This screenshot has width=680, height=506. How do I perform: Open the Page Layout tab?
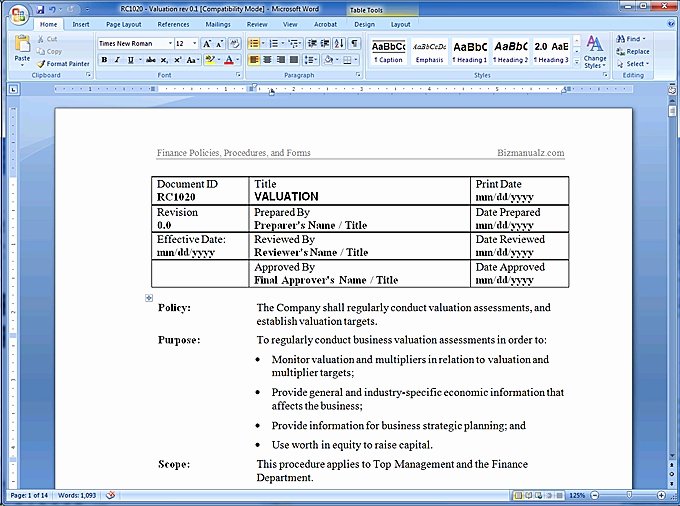124,24
